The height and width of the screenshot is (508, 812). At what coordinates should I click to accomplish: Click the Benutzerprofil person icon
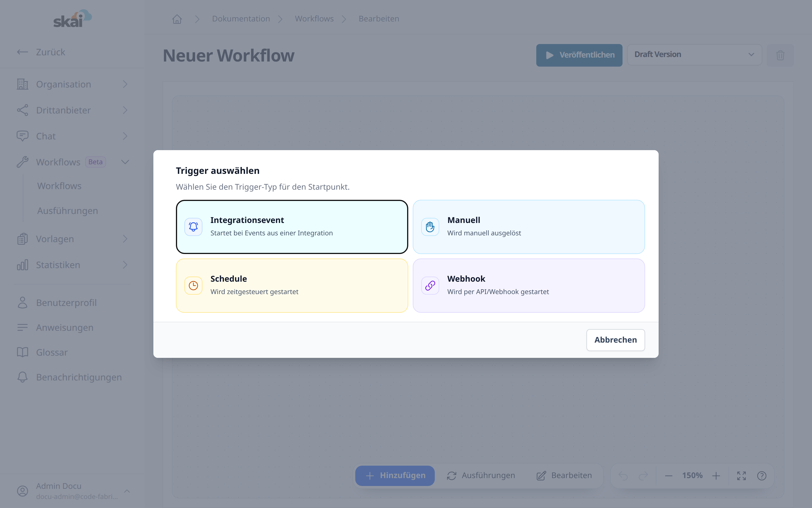tap(23, 303)
